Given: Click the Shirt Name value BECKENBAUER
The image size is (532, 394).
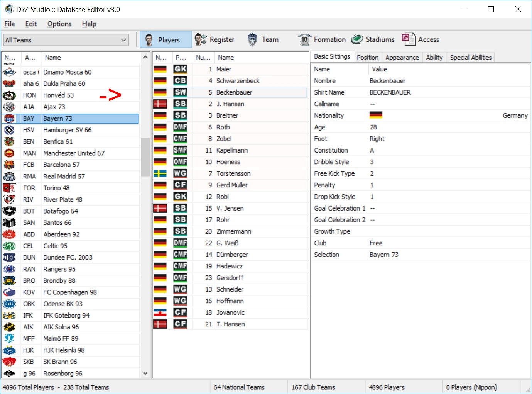Looking at the screenshot, I should pos(390,92).
